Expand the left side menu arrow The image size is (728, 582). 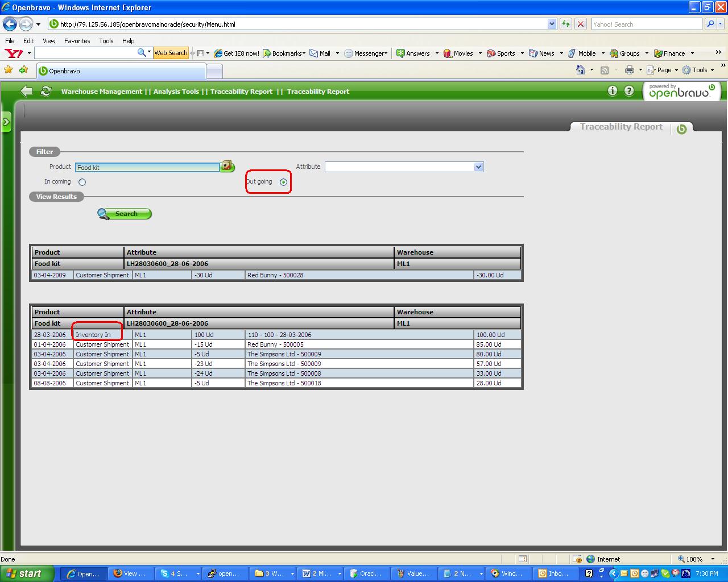6,122
